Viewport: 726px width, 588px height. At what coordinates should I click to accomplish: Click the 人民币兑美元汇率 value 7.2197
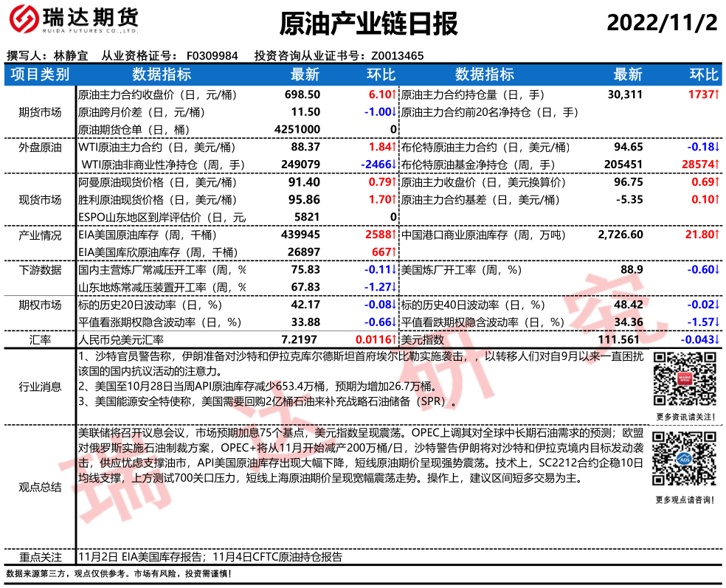click(x=299, y=339)
